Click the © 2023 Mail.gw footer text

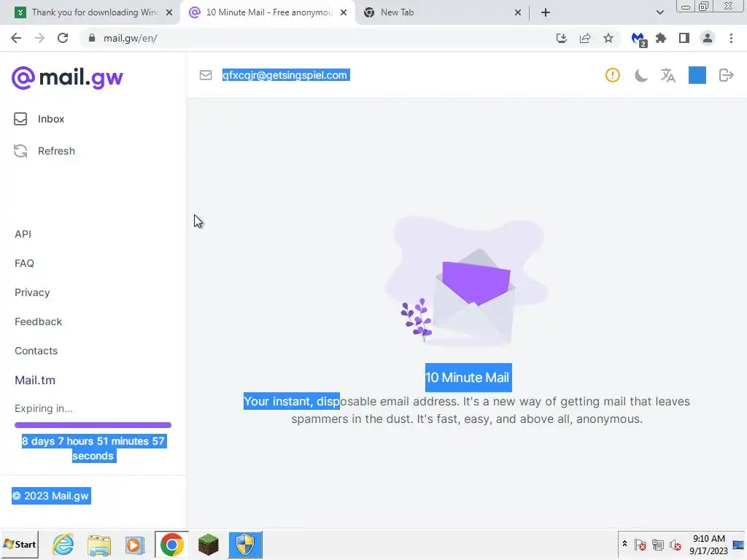52,496
